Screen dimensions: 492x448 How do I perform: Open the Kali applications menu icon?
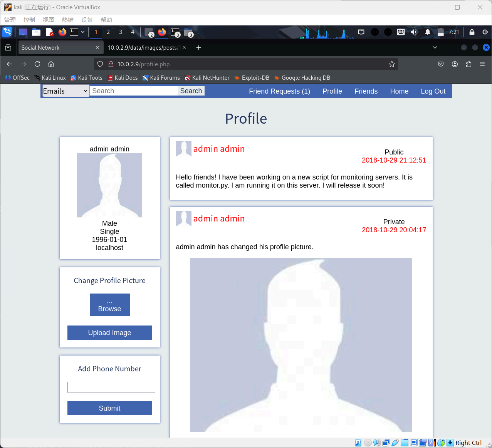tap(7, 32)
